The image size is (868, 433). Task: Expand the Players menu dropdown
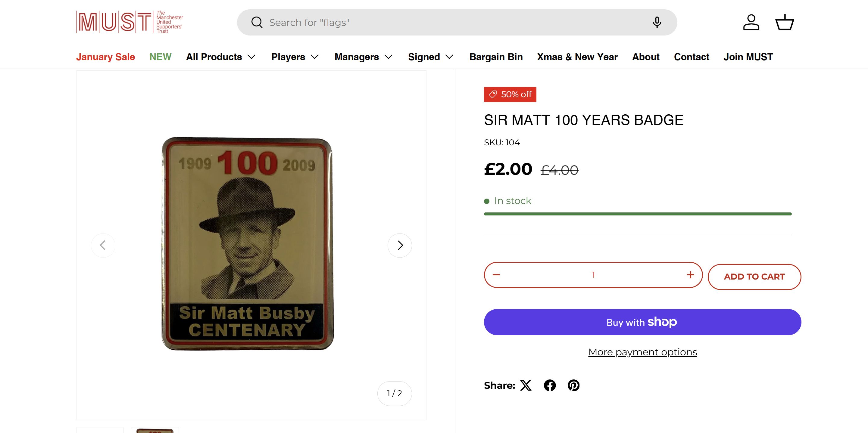(x=295, y=57)
